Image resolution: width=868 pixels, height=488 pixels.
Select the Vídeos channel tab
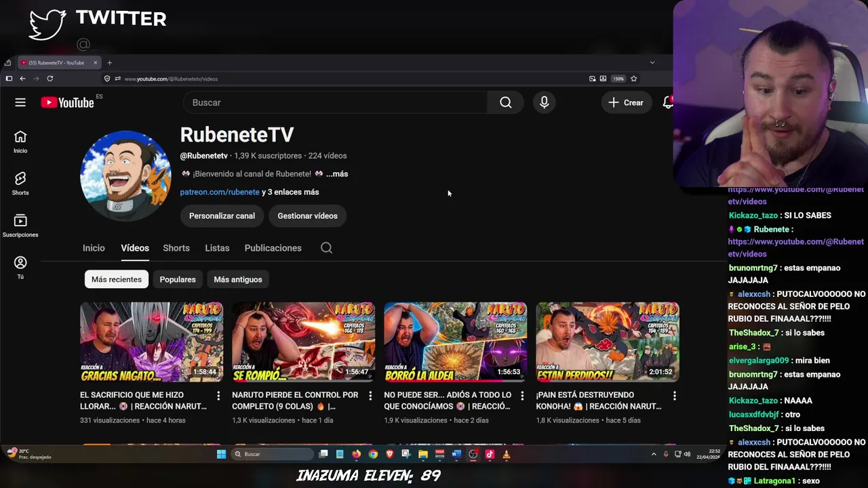click(x=135, y=248)
